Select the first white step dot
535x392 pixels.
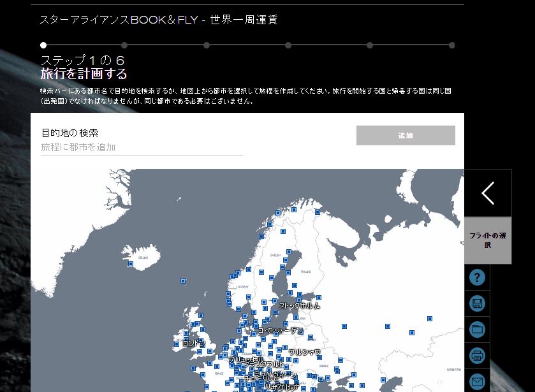(43, 45)
